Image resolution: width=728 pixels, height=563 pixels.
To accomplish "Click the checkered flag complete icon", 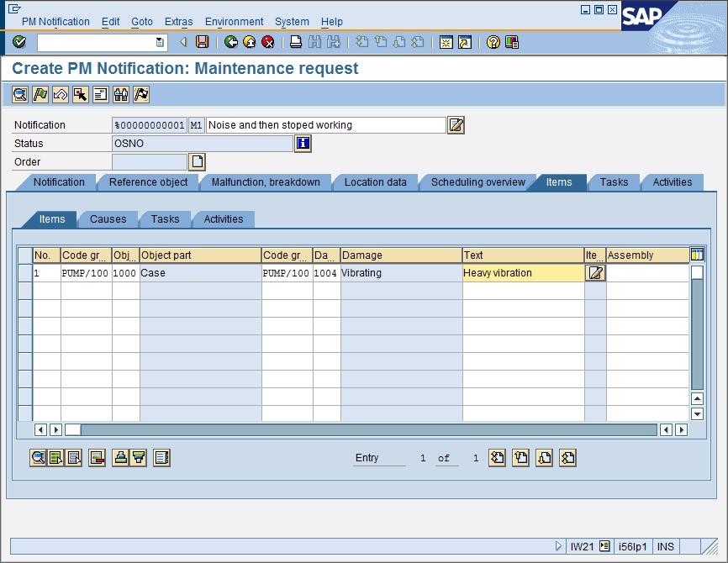I will coord(141,95).
